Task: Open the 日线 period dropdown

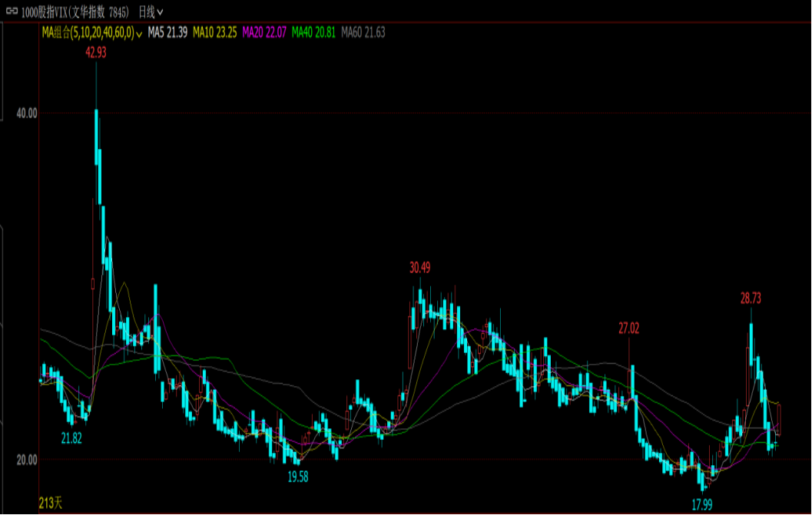Action: click(151, 12)
